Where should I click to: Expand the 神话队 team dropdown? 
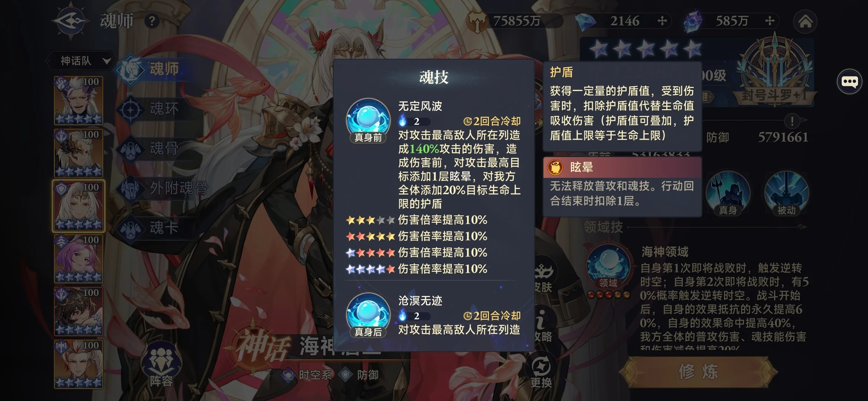tap(80, 61)
